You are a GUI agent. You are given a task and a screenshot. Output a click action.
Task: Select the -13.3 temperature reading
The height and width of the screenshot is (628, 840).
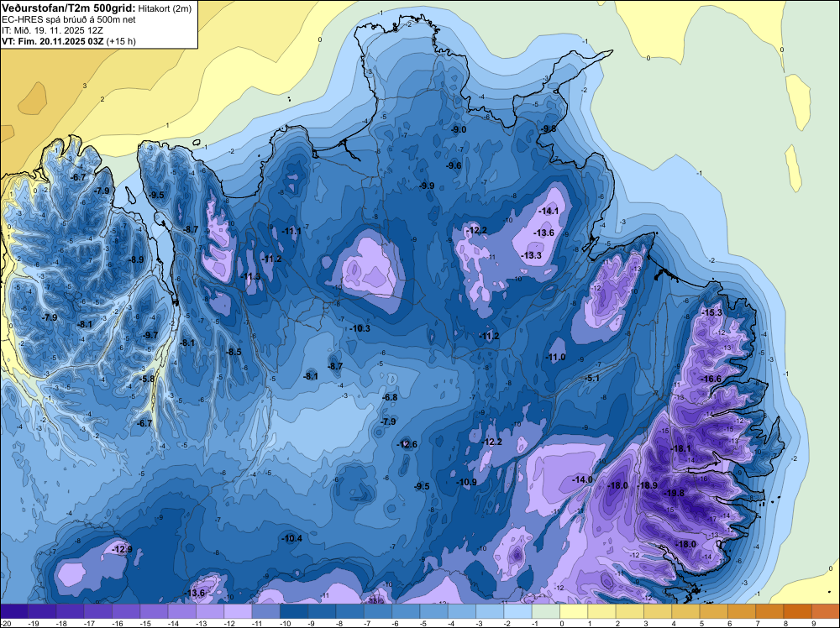click(x=532, y=255)
